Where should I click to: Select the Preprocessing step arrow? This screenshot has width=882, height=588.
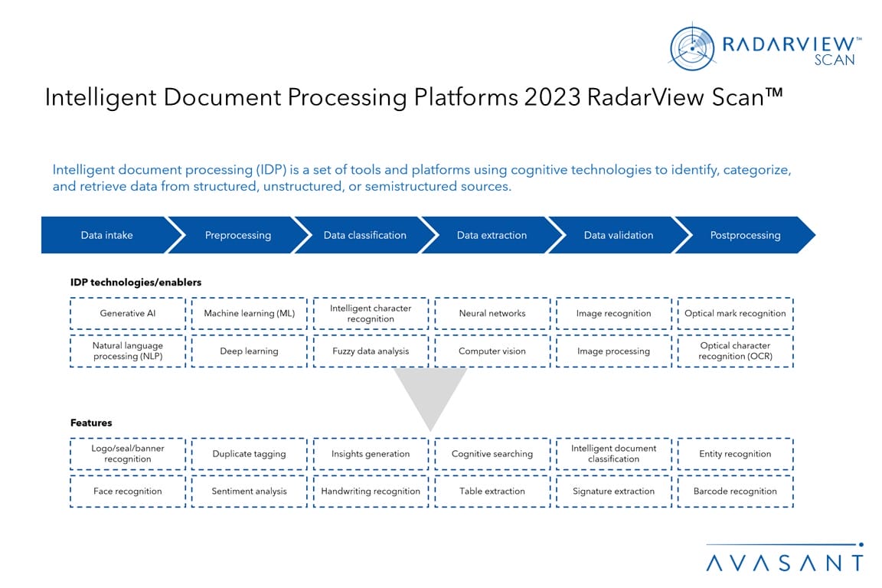click(x=238, y=235)
